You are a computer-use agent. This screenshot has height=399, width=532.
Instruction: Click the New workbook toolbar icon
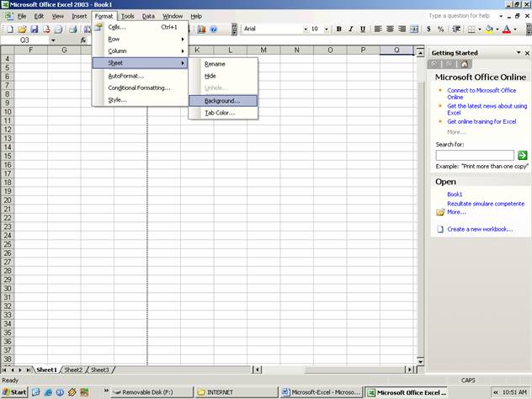10,29
